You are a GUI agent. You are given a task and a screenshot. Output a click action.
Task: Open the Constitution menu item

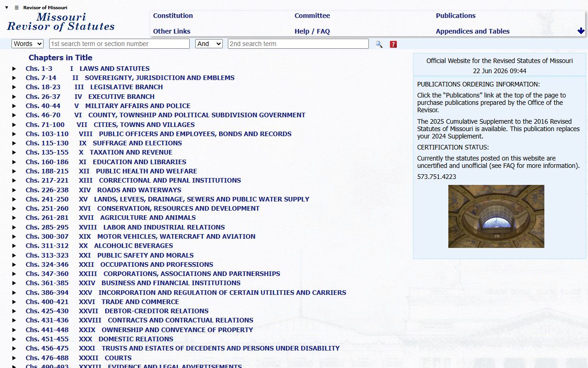173,16
